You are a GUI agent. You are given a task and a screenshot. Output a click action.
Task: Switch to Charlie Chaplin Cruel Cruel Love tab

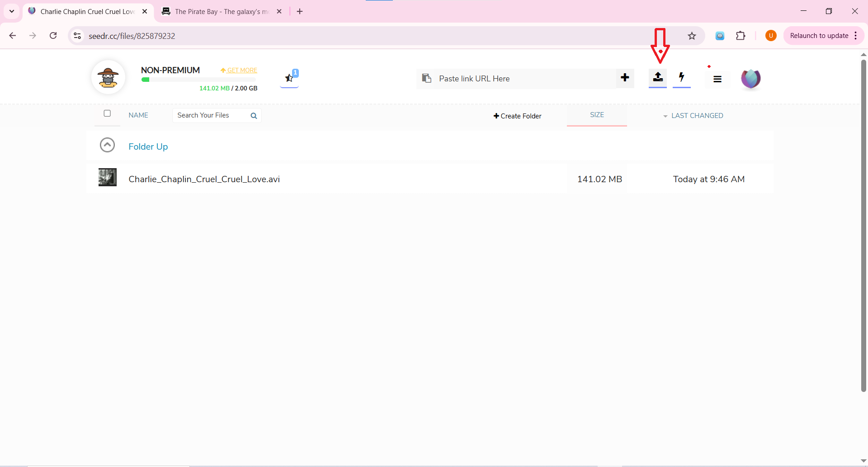[88, 11]
